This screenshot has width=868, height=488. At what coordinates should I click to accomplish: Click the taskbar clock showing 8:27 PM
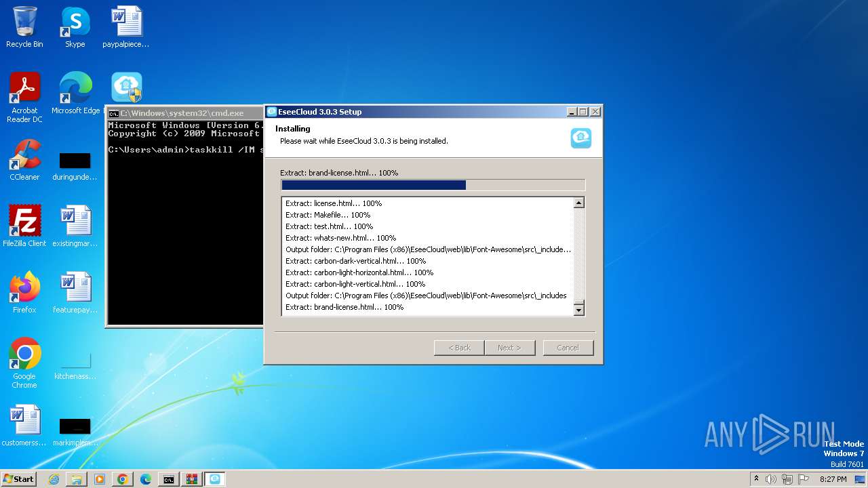[x=833, y=479]
